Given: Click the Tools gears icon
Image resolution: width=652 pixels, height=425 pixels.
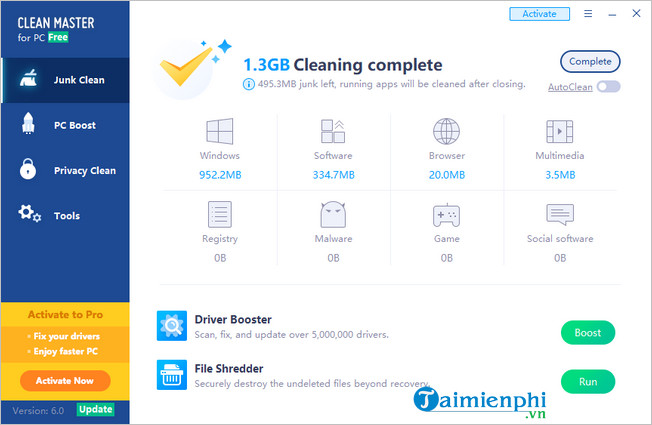Looking at the screenshot, I should [x=29, y=213].
